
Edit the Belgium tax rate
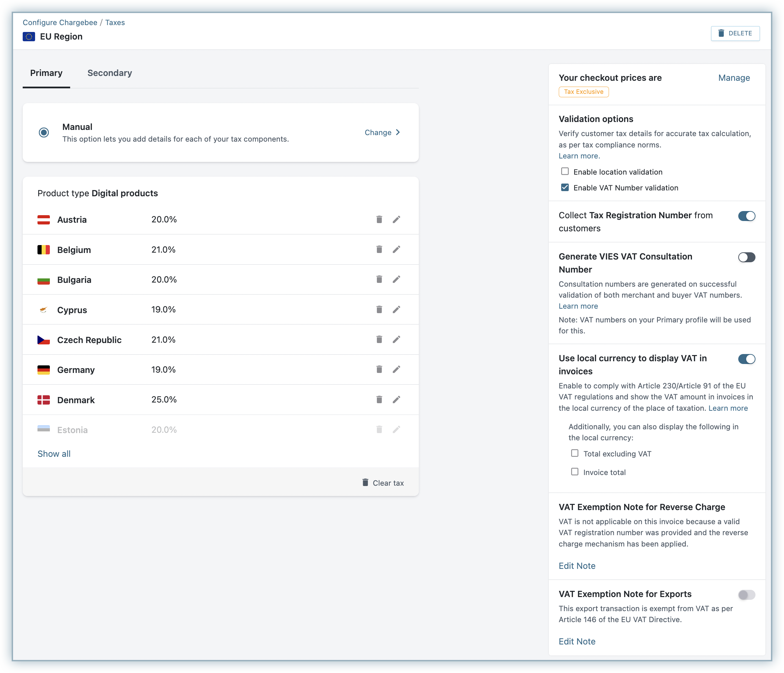click(x=396, y=249)
